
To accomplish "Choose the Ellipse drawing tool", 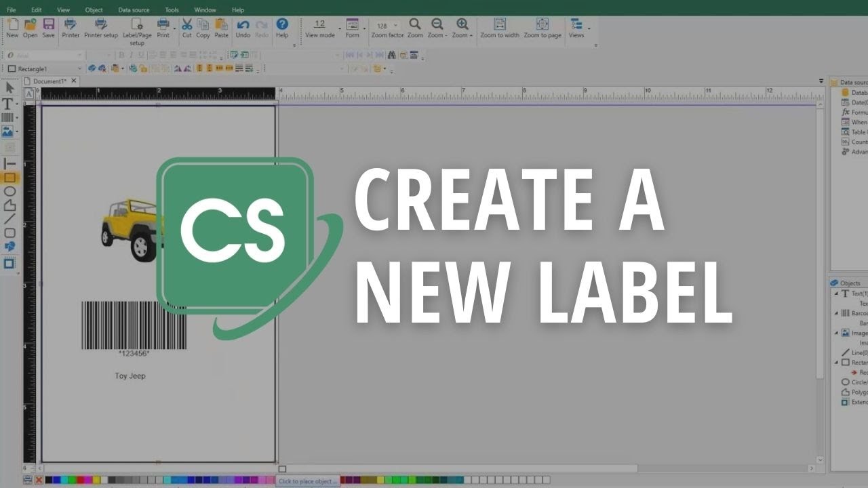I will coord(9,192).
